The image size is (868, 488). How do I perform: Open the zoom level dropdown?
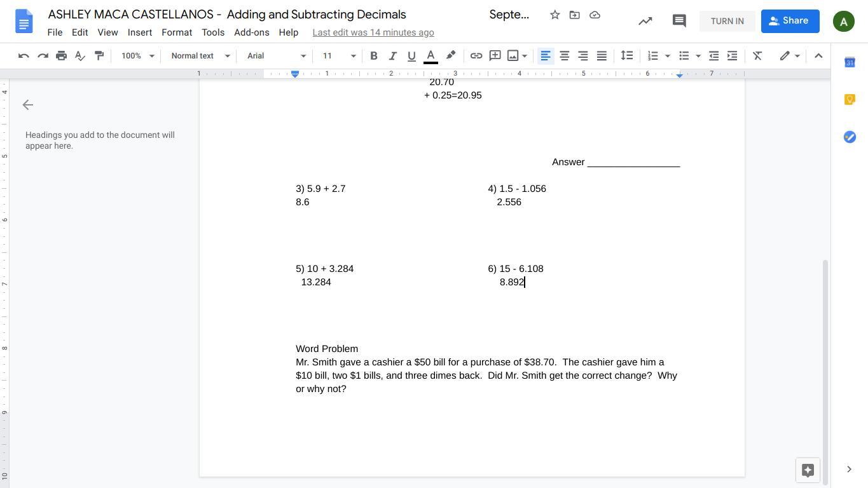click(x=138, y=56)
